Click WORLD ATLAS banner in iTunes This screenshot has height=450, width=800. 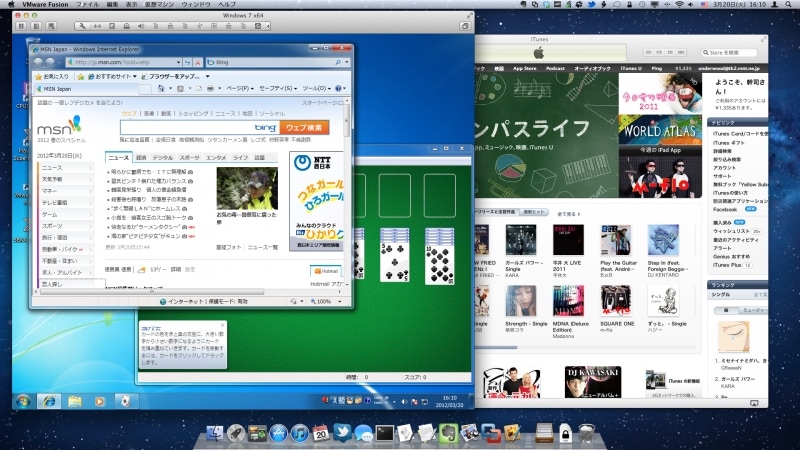point(660,130)
